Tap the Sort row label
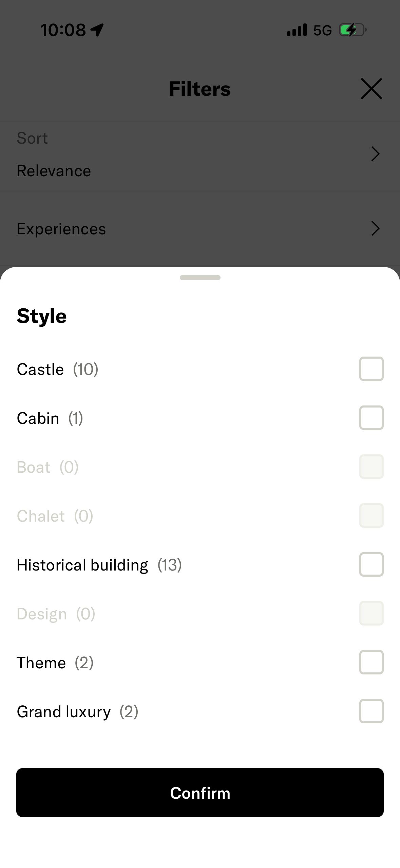Screen dimensions: 400x868 [x=32, y=138]
